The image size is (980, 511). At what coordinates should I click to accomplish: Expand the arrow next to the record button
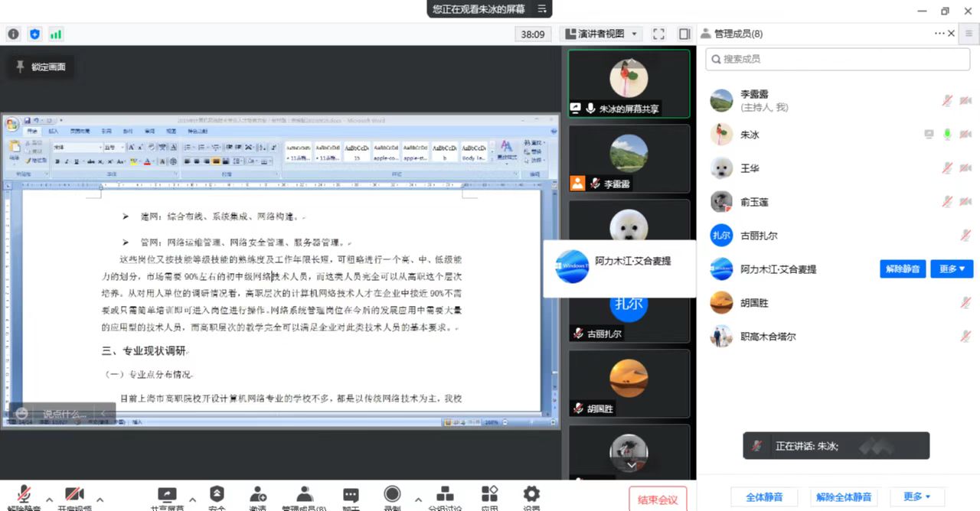pyautogui.click(x=416, y=500)
